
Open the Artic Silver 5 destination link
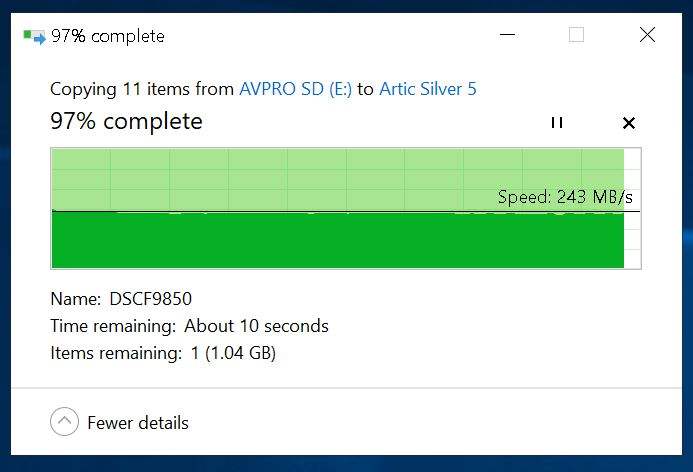click(428, 89)
